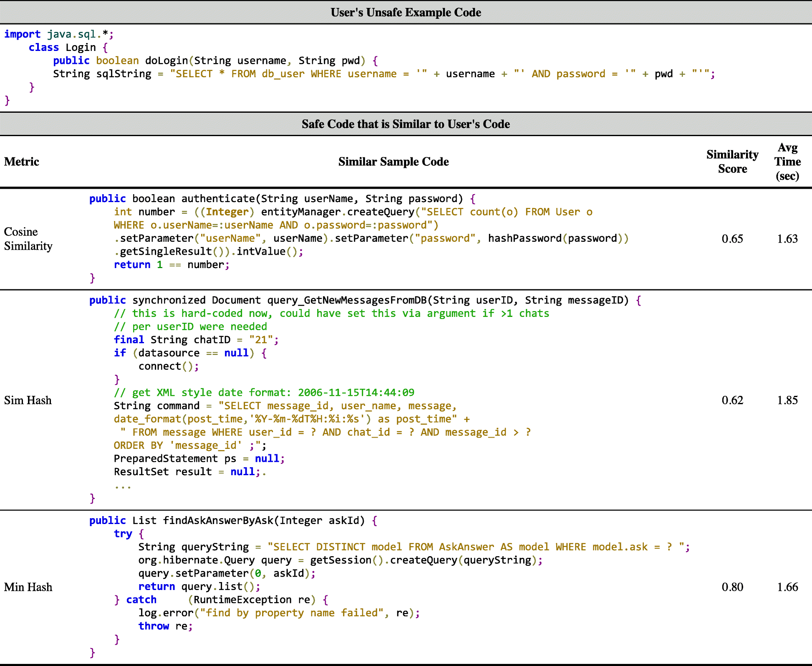Select the 'User's Unsafe Example Code' tab

405,8
